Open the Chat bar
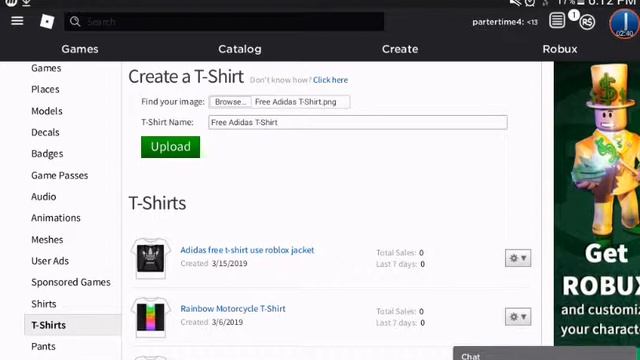The height and width of the screenshot is (360, 640). [x=544, y=354]
